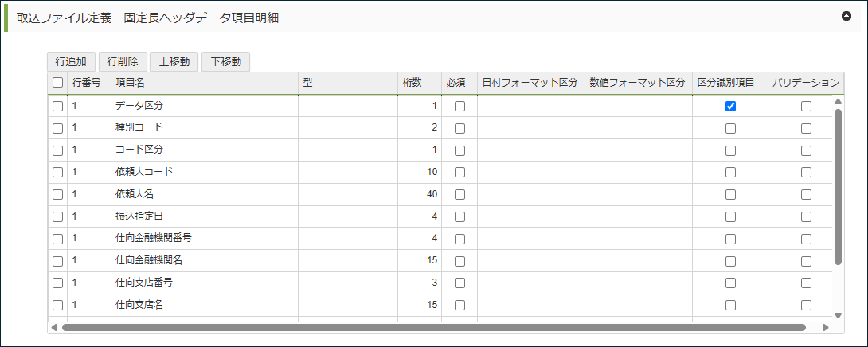The image size is (868, 347).
Task: Click the horizontal scrollbar left arrow
Action: [x=54, y=327]
